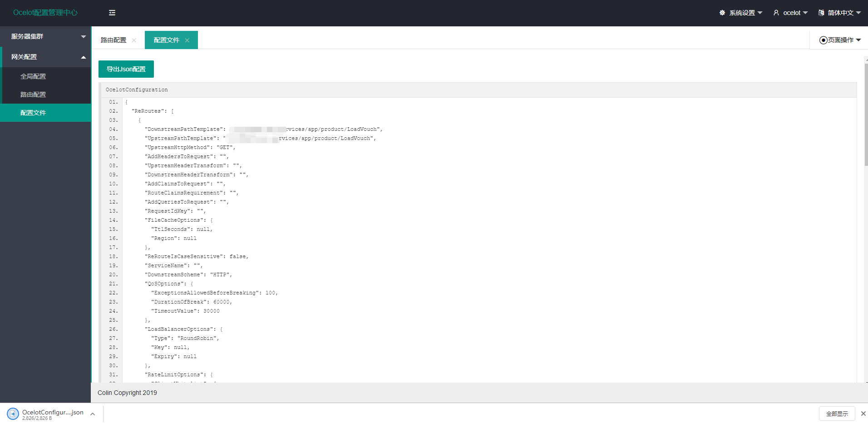868x424 pixels.
Task: Open the download item options chevron
Action: point(93,414)
